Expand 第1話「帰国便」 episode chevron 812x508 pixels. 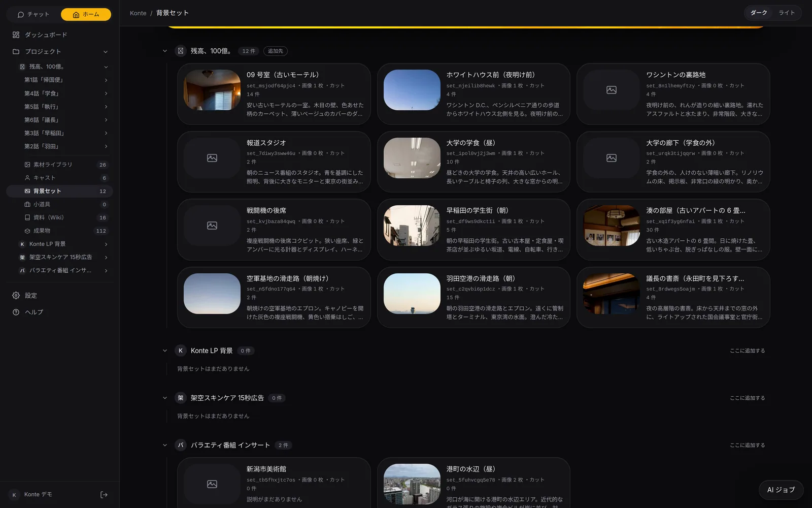click(x=106, y=80)
